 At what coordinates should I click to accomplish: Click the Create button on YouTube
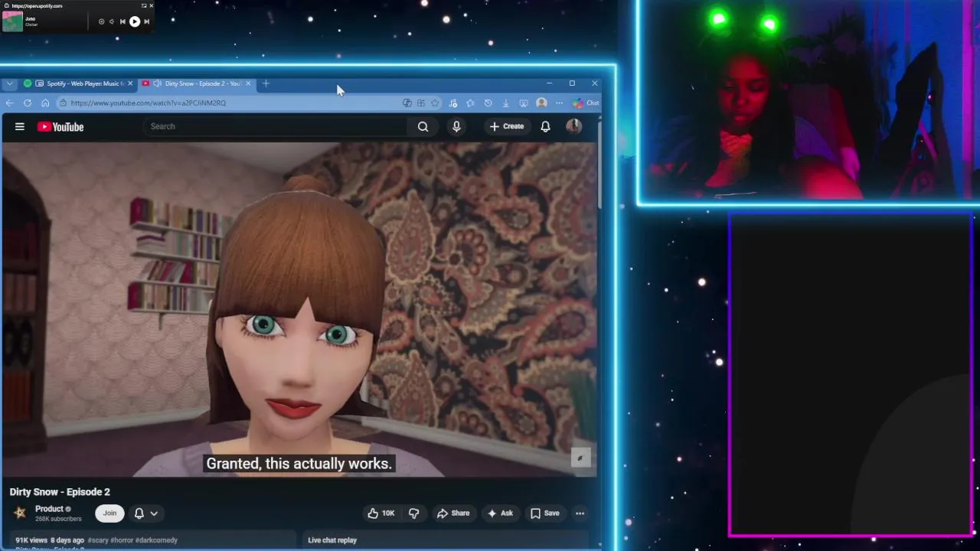pos(507,126)
